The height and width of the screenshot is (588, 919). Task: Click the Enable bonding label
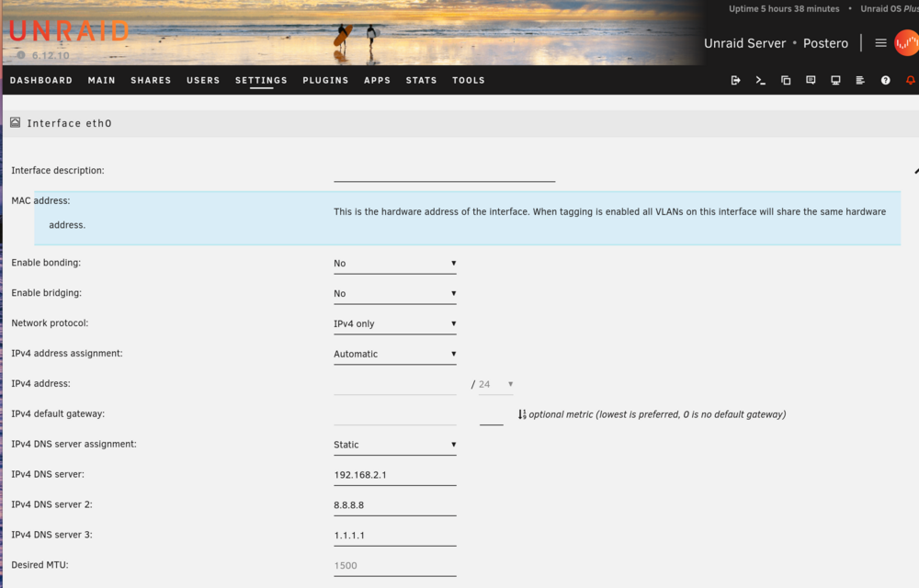point(46,263)
